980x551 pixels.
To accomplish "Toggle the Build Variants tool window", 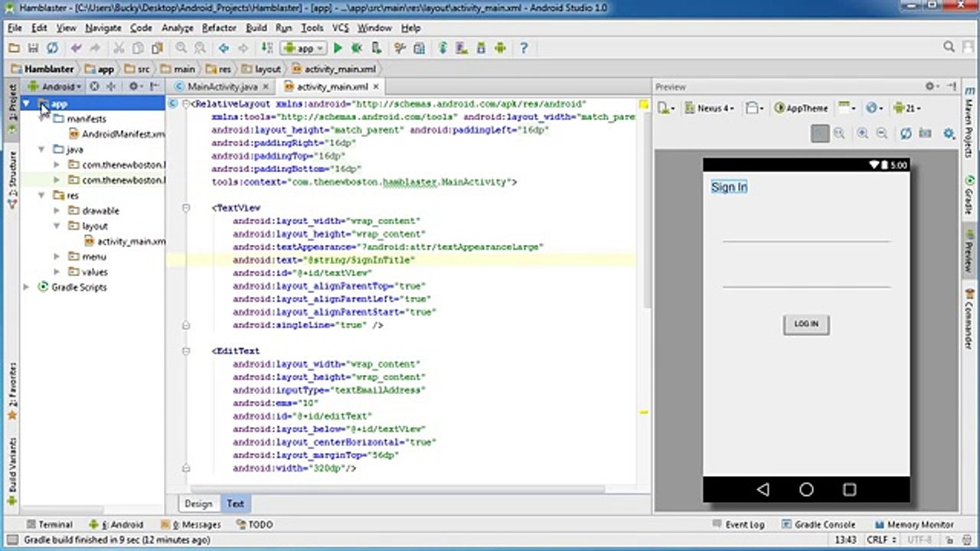I will click(12, 472).
